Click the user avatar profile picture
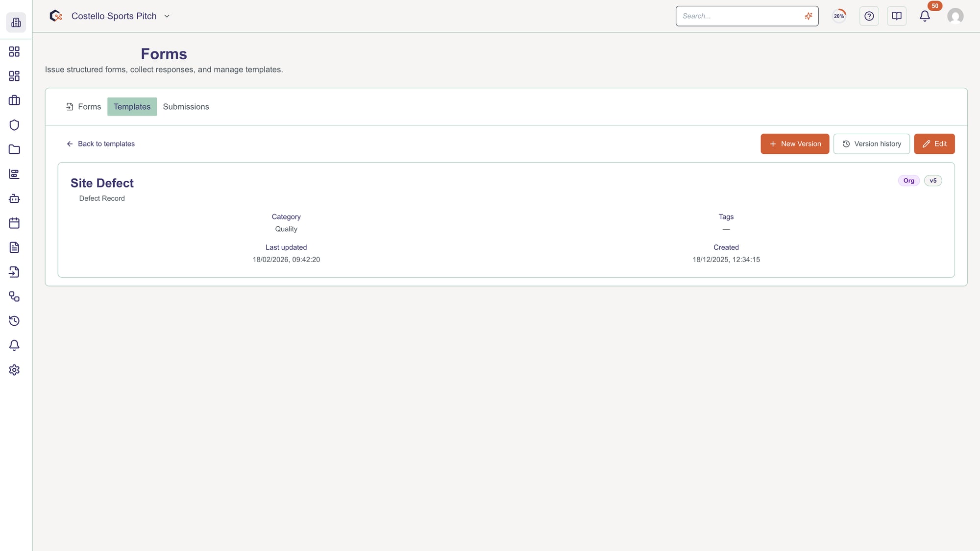 [955, 16]
